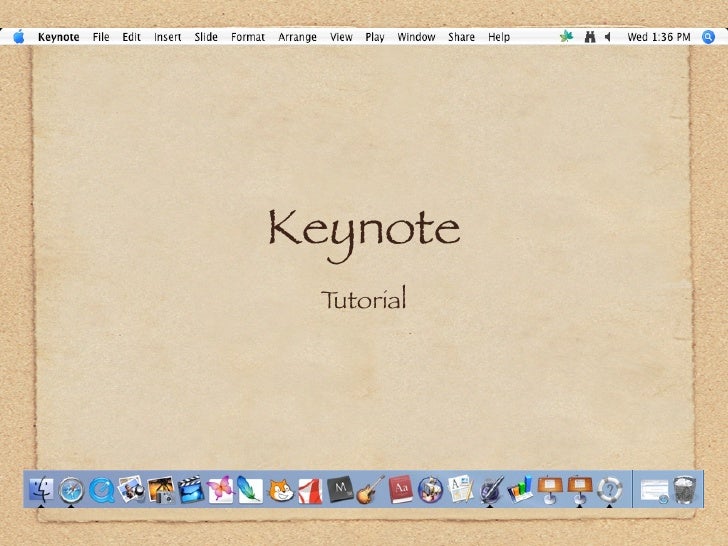
Task: Click the green leaf menu bar icon
Action: point(566,36)
